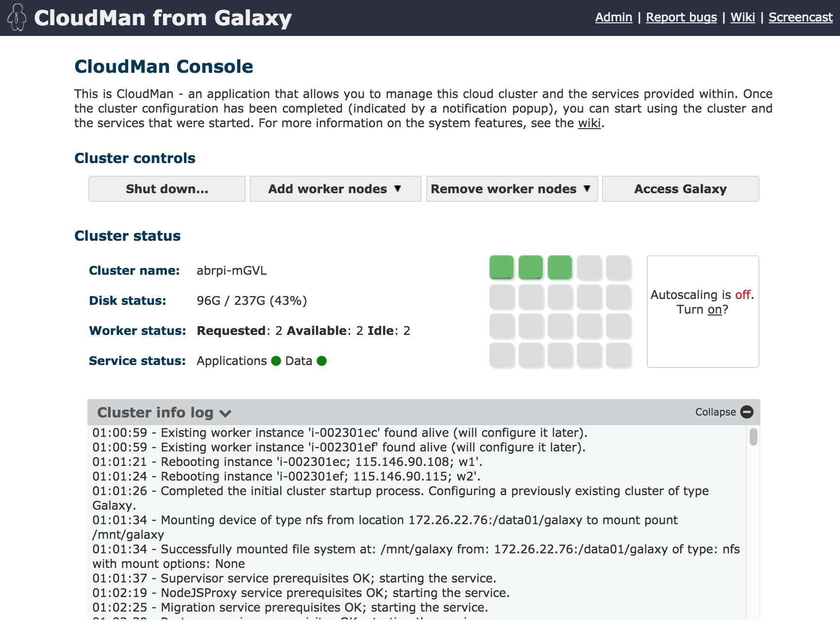Viewport: 840px width, 631px height.
Task: Click the Collapse minus icon
Action: click(747, 412)
